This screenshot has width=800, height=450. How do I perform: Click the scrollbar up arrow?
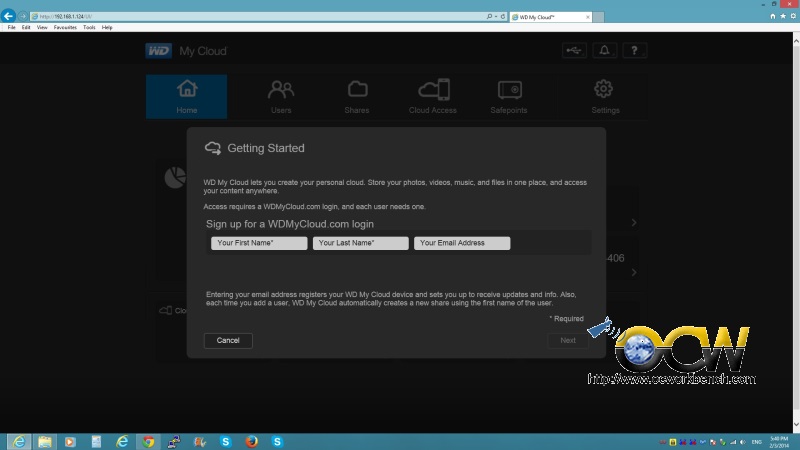[796, 39]
